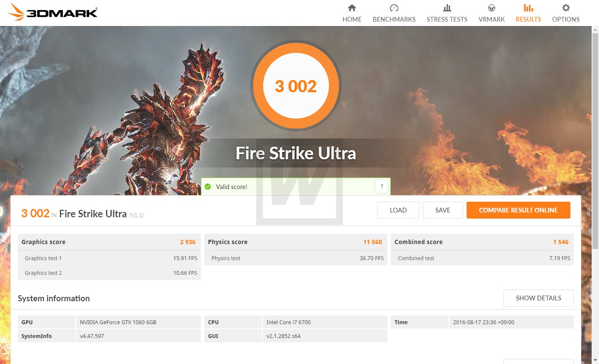This screenshot has height=364, width=599.
Task: Click the GUI version v2.1.2852 s64
Action: tap(283, 336)
